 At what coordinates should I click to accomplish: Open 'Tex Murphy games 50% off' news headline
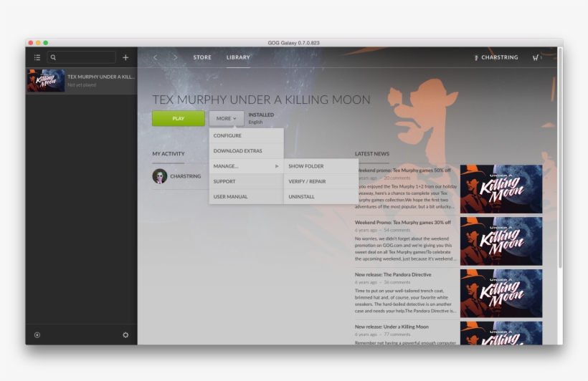pyautogui.click(x=404, y=170)
